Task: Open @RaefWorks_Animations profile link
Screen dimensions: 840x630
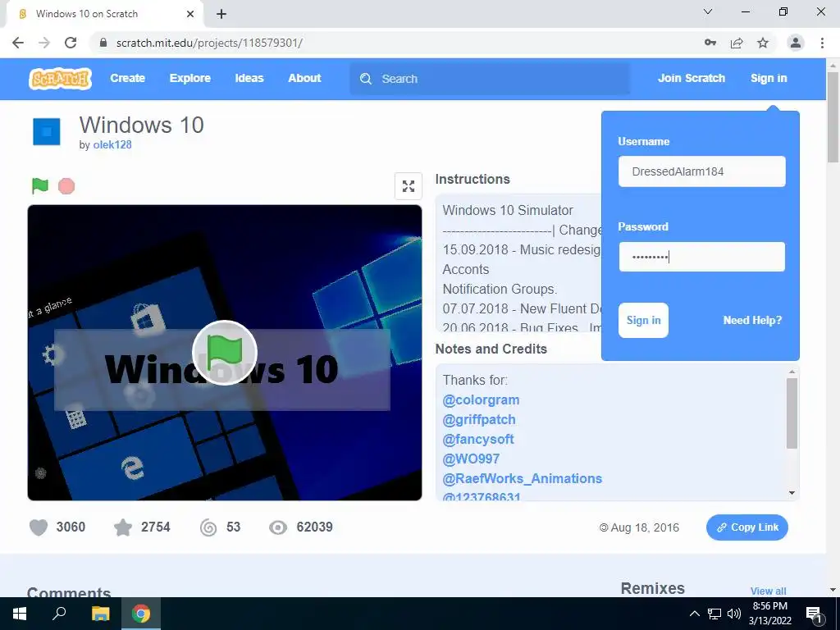Action: 522,478
